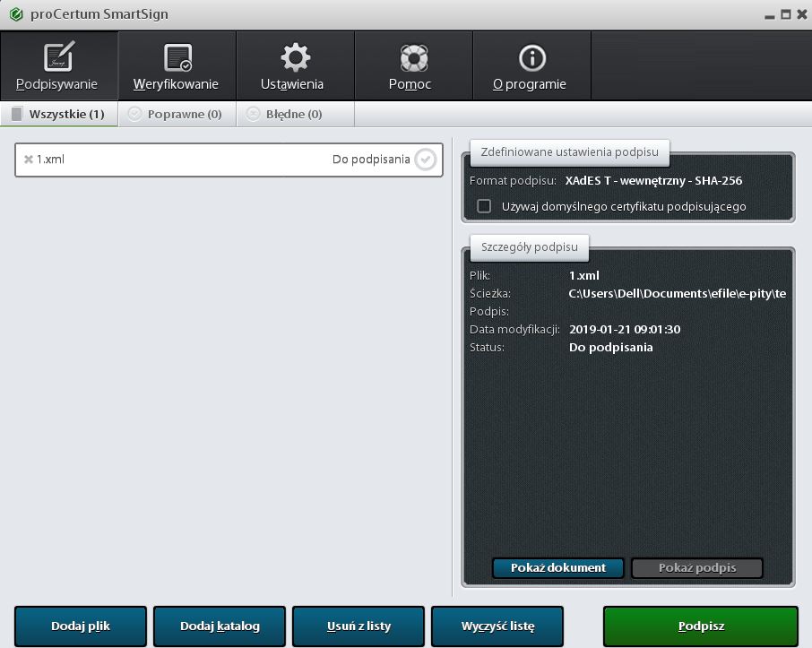
Task: Switch to the Weryfikowanie section
Action: click(177, 67)
